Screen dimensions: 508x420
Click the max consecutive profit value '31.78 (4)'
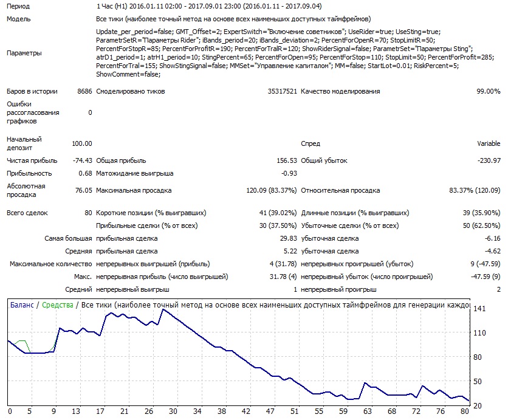point(283,277)
